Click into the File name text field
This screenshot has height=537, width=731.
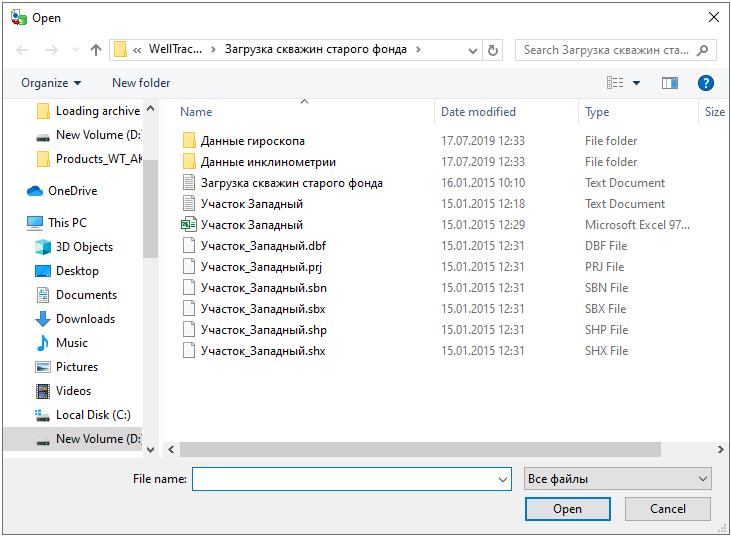pyautogui.click(x=343, y=480)
